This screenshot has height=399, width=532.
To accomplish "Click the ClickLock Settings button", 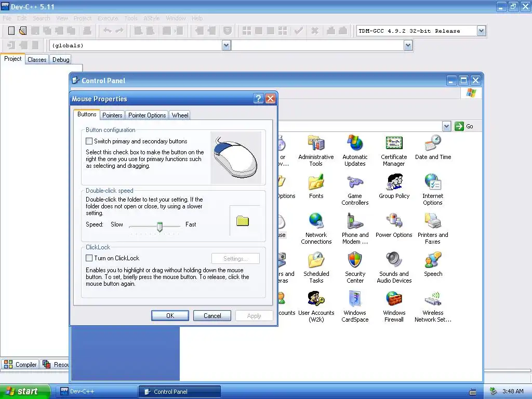I will pyautogui.click(x=235, y=259).
